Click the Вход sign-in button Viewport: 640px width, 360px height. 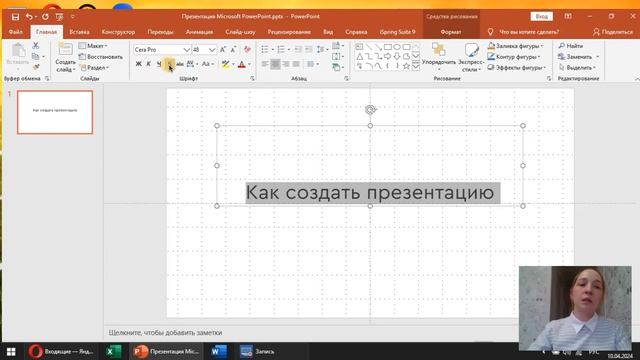point(542,16)
